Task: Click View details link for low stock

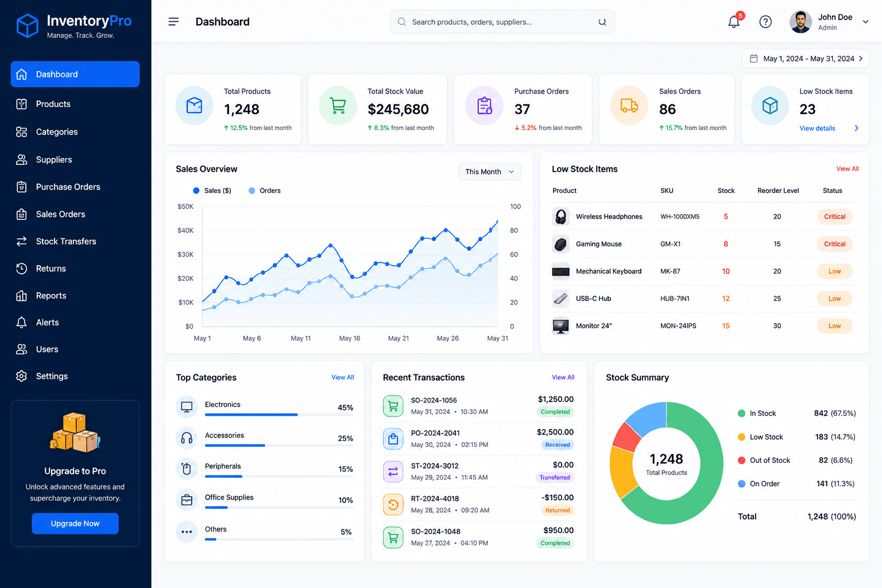Action: pyautogui.click(x=817, y=128)
